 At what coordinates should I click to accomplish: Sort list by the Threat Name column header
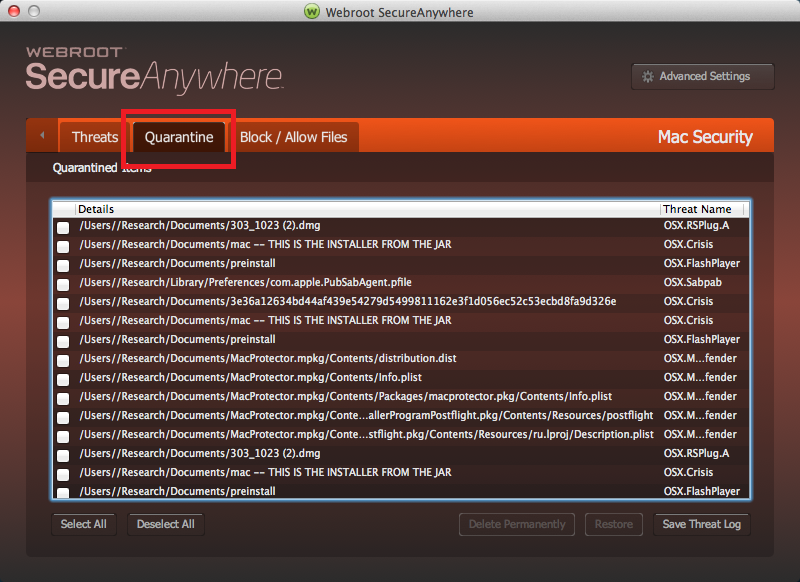click(x=702, y=209)
